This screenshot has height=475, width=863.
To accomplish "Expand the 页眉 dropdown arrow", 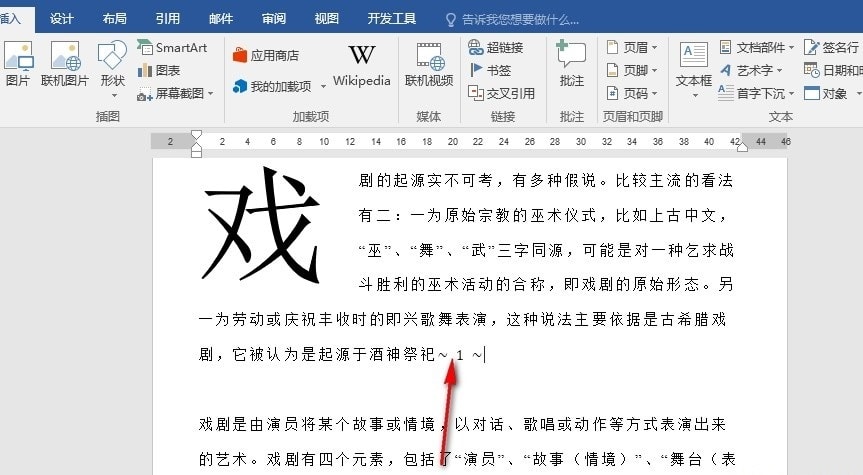I will click(654, 48).
